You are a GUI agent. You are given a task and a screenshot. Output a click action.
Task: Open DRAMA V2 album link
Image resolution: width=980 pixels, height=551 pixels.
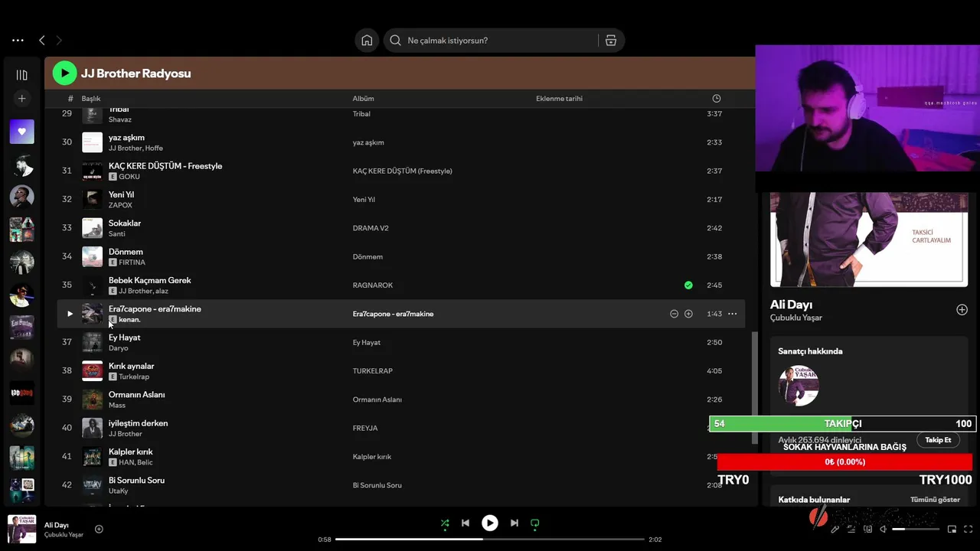click(371, 228)
